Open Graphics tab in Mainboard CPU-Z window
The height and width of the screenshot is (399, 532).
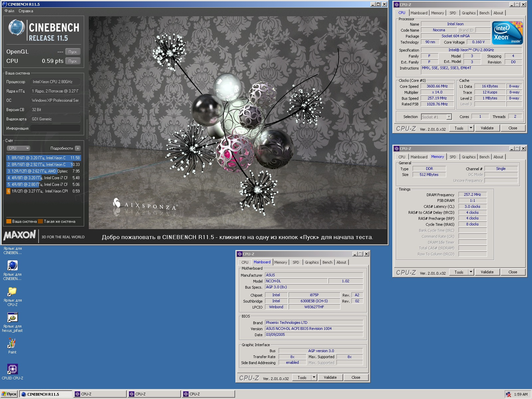tap(312, 262)
